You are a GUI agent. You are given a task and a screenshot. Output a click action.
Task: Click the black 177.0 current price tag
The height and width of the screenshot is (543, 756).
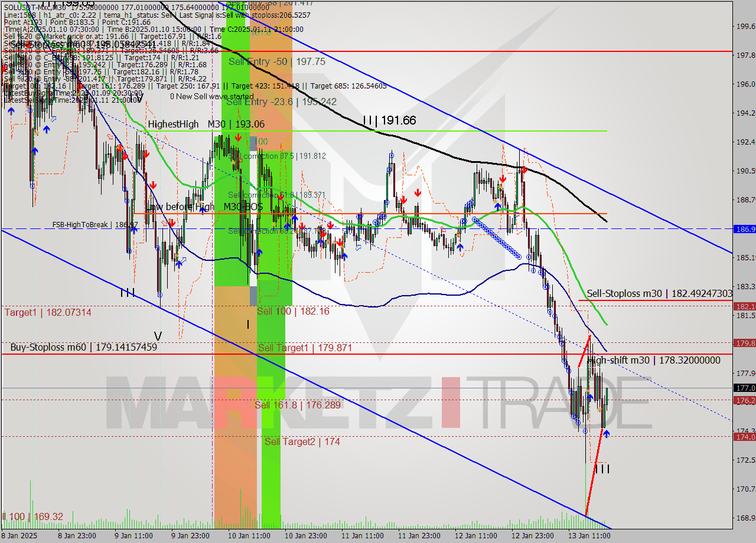[744, 388]
